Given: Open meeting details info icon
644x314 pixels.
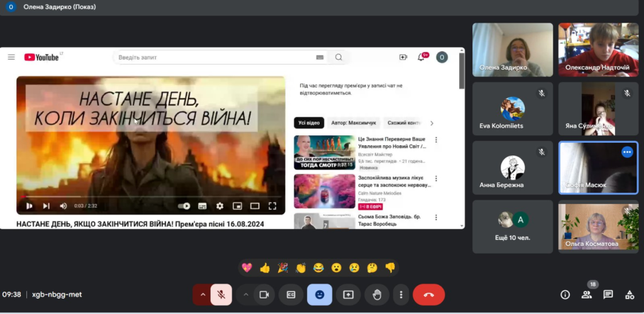Looking at the screenshot, I should (565, 294).
